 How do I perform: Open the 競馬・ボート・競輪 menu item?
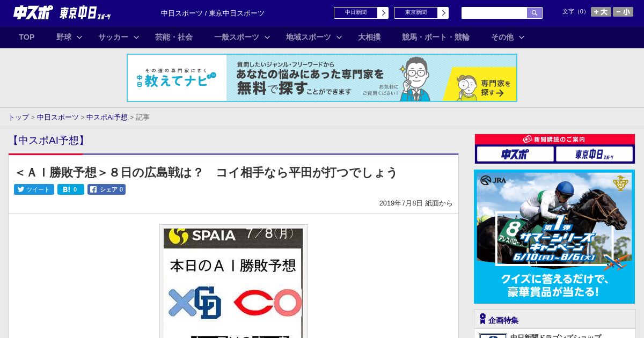point(436,37)
